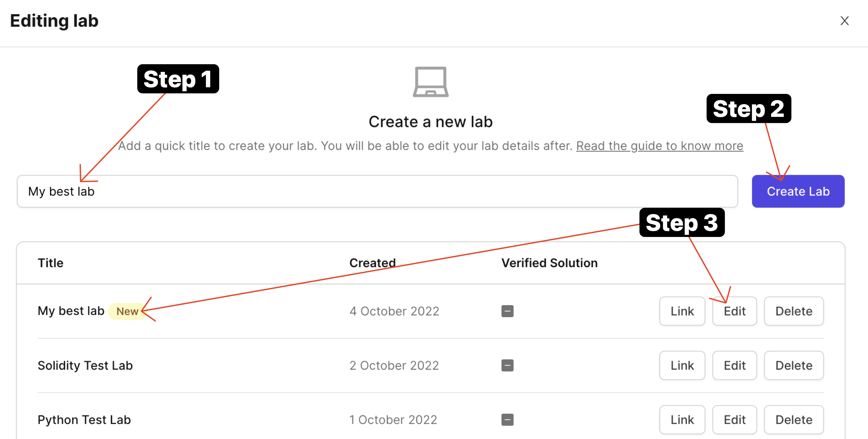Screen dimensions: 868x439
Task: Click verified solution icon for Solidity Test Lab
Action: (x=507, y=365)
